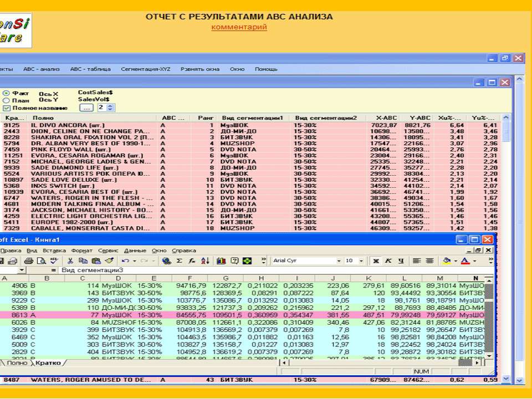Screen dimensions: 532x399
Task: Expand the undo history dropdown arrow
Action: coord(134,260)
